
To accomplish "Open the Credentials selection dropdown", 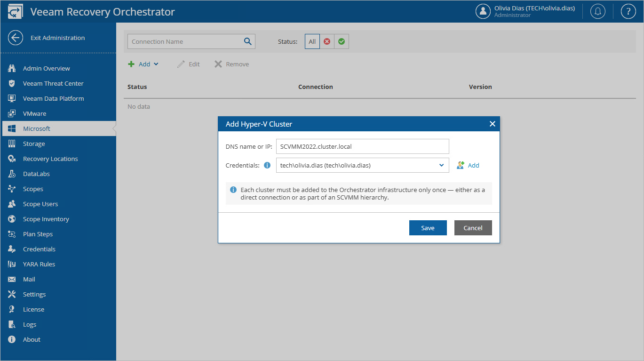I will (x=441, y=165).
